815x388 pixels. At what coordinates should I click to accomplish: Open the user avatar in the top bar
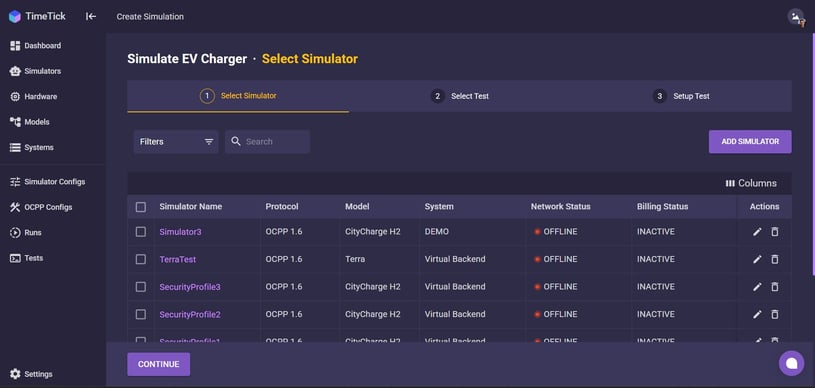(795, 17)
